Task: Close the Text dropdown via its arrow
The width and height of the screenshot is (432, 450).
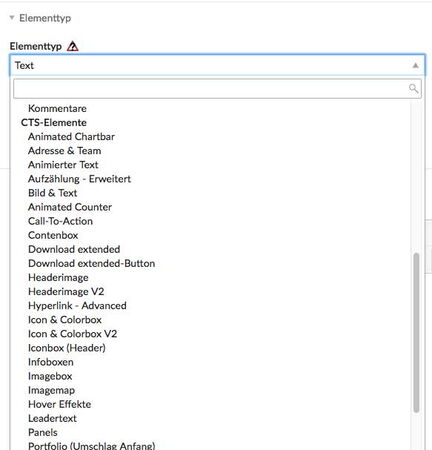Action: point(415,65)
